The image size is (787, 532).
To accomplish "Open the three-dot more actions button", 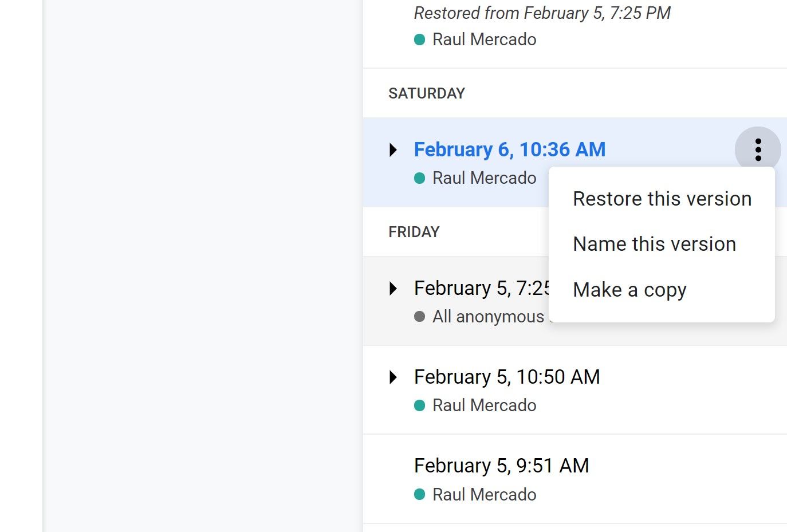I will [758, 149].
